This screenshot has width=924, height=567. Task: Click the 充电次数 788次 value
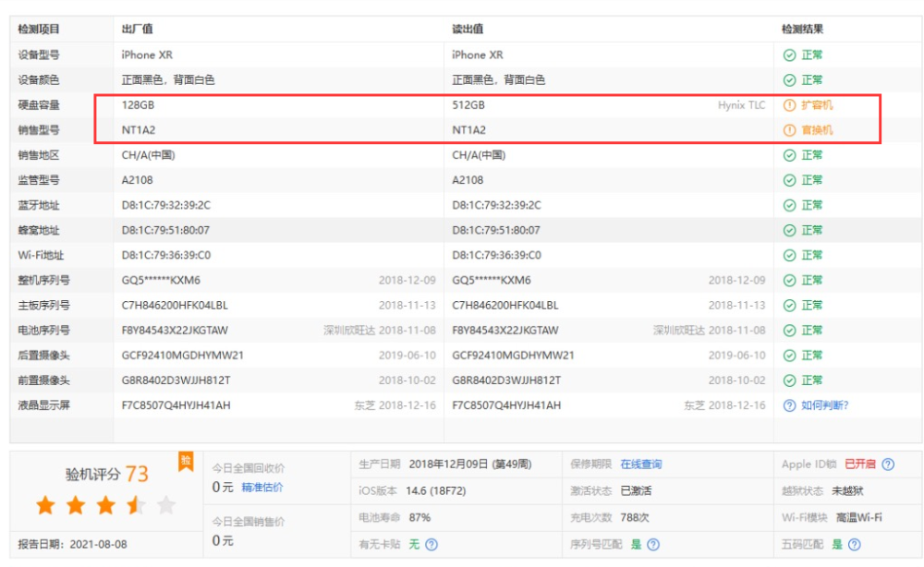click(635, 517)
